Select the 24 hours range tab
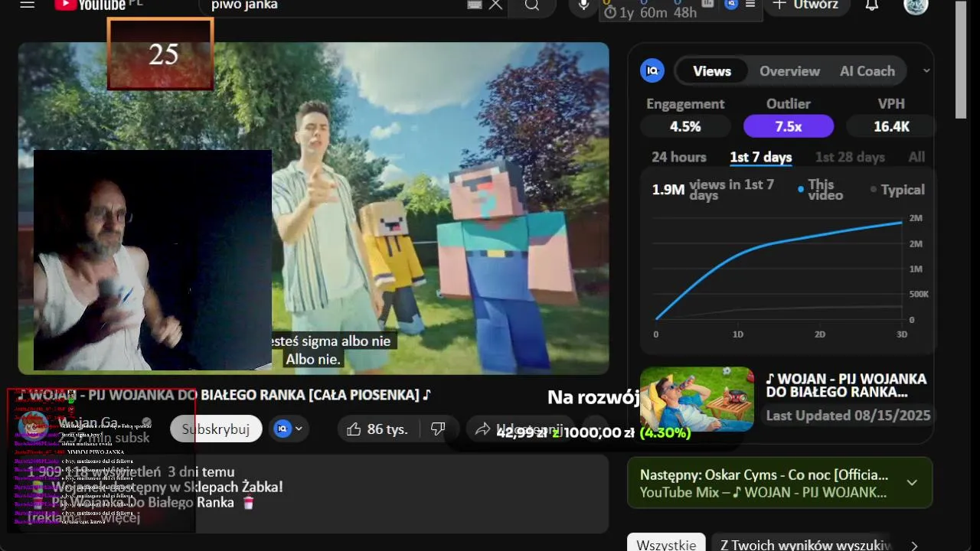Screen dimensions: 980x551 click(679, 157)
